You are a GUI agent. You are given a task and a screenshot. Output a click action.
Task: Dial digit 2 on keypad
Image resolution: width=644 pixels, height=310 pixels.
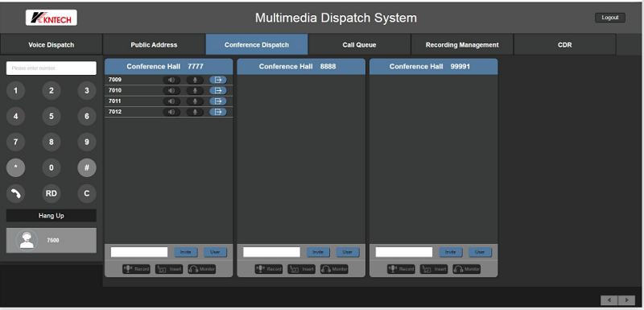(x=52, y=91)
